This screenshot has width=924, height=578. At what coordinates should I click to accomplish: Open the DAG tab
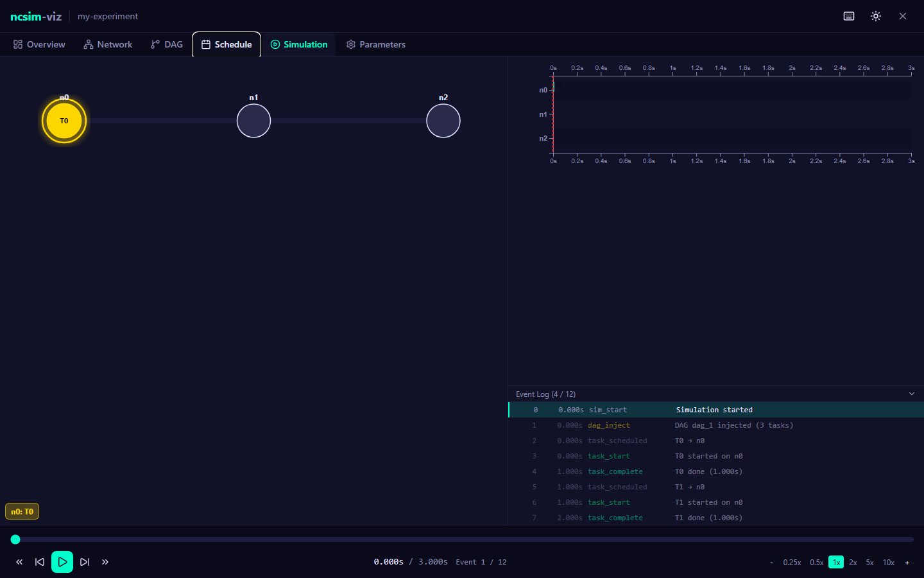click(167, 44)
